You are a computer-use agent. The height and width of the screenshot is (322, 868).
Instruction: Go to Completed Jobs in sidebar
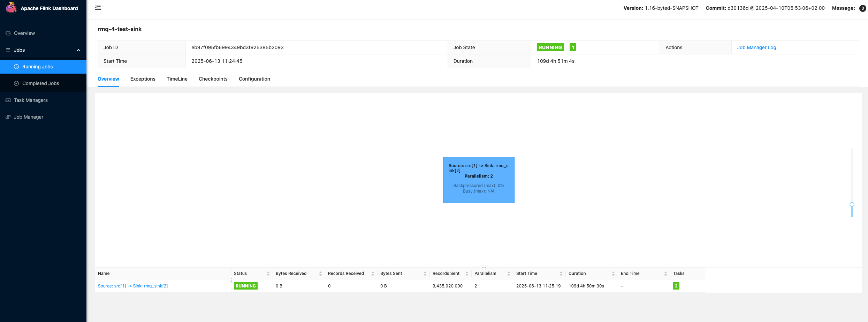coord(43,83)
